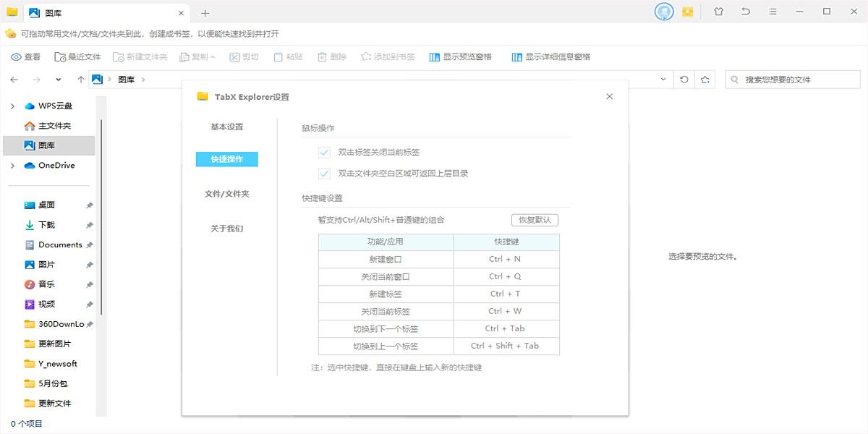Viewport: 868px width, 434px height.
Task: Toggle 双击文件夹空白区域可返回上层目录 checkbox
Action: point(324,174)
